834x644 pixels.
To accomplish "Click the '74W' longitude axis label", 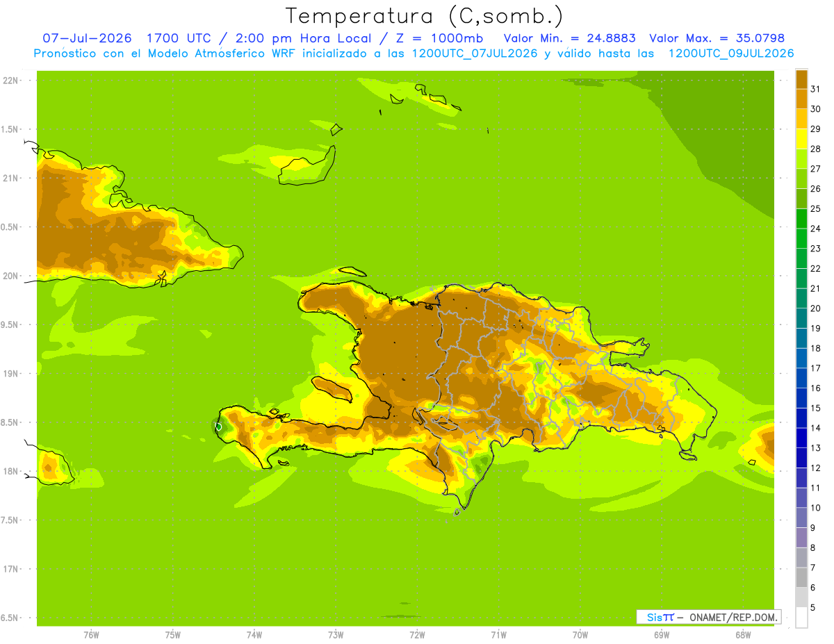I will pyautogui.click(x=254, y=635).
